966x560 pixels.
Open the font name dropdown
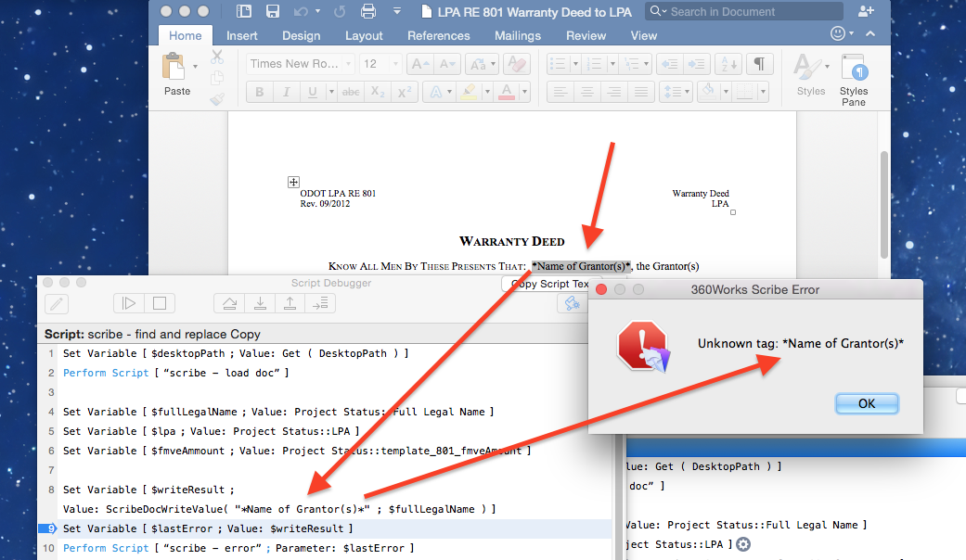[348, 63]
